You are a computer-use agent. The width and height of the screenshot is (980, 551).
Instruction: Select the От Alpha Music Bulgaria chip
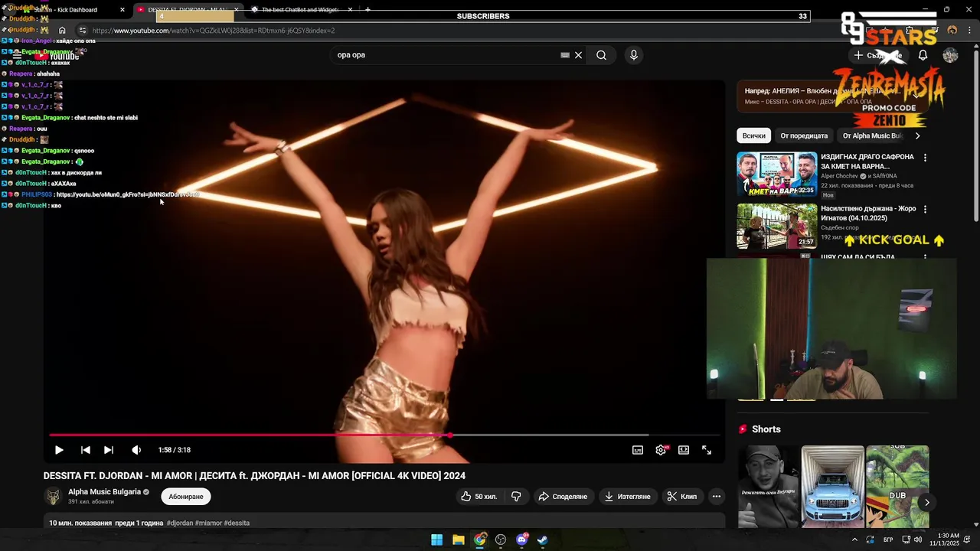pos(872,135)
